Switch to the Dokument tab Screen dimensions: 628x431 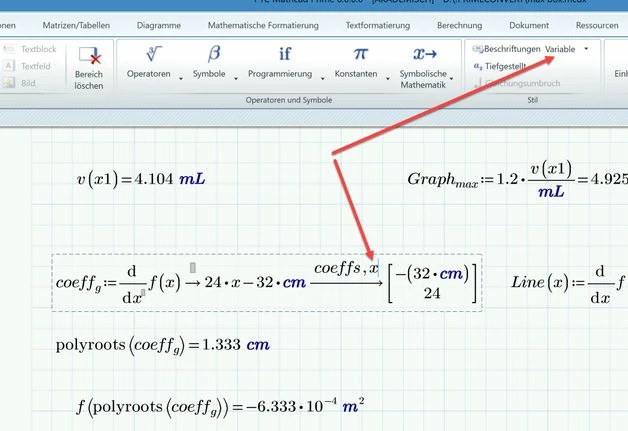click(529, 25)
